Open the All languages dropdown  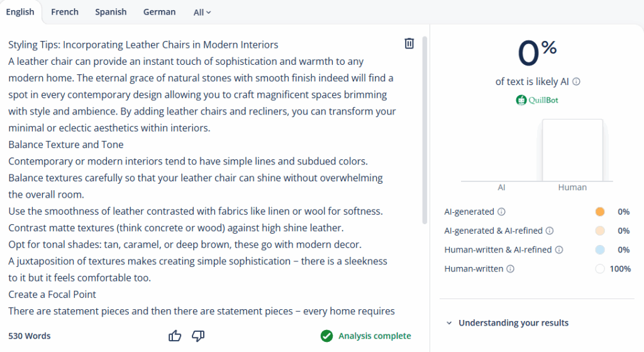point(202,12)
